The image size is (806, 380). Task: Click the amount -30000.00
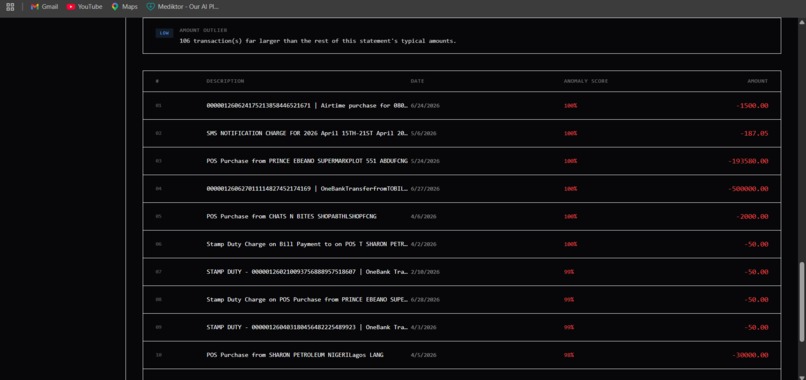(x=750, y=355)
